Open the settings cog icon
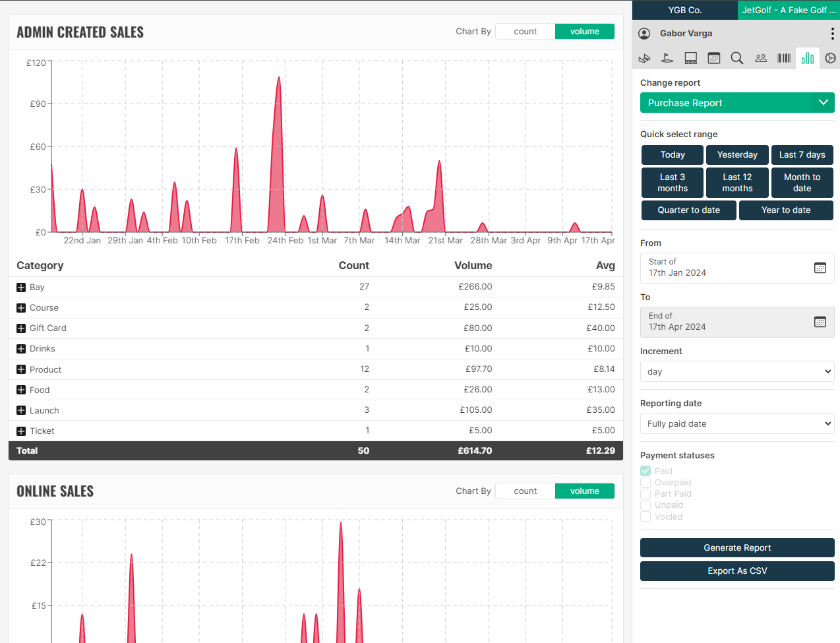Screen dimensions: 840x643 831,58
